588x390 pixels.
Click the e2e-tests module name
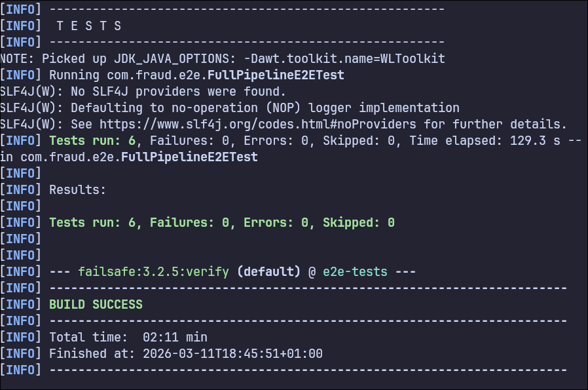[355, 271]
